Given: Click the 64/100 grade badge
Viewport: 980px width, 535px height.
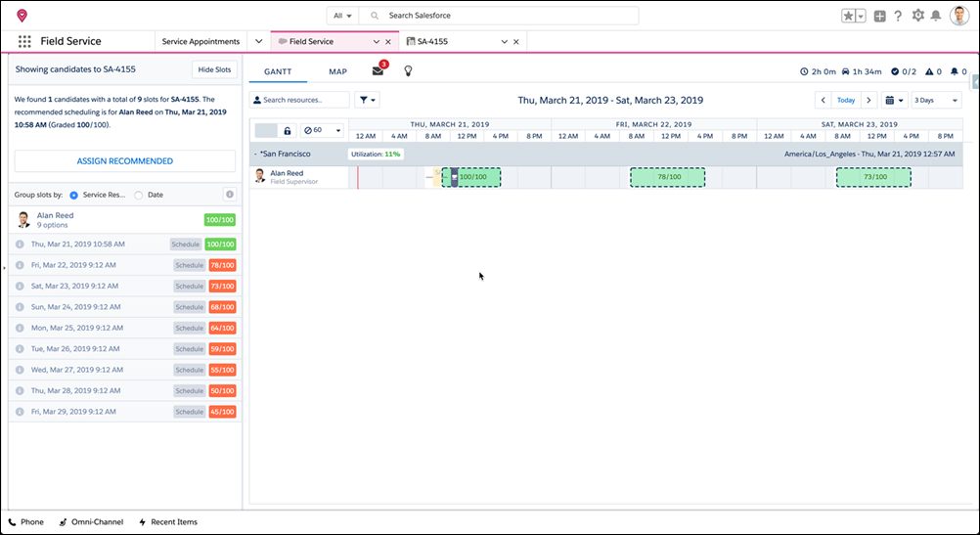Looking at the screenshot, I should 222,328.
